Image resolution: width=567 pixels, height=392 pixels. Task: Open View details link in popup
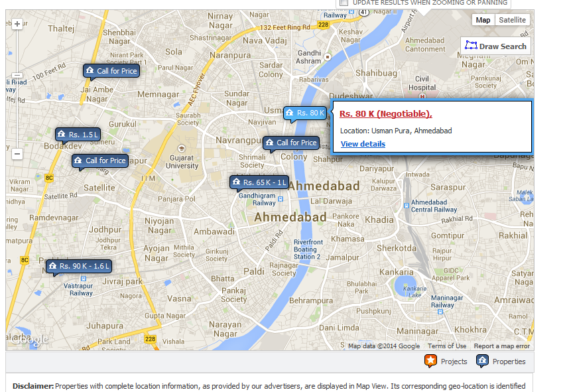(x=363, y=144)
